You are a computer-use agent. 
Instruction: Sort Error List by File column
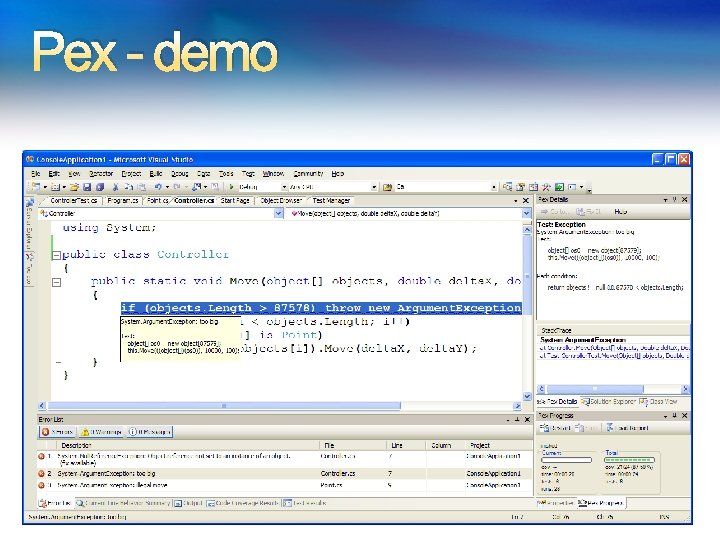353,445
